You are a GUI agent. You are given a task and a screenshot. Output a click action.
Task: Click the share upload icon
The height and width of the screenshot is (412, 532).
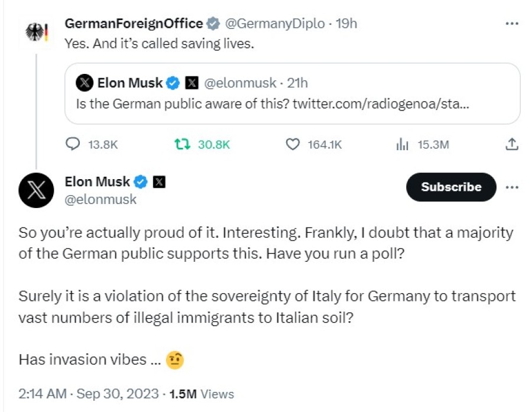[512, 144]
